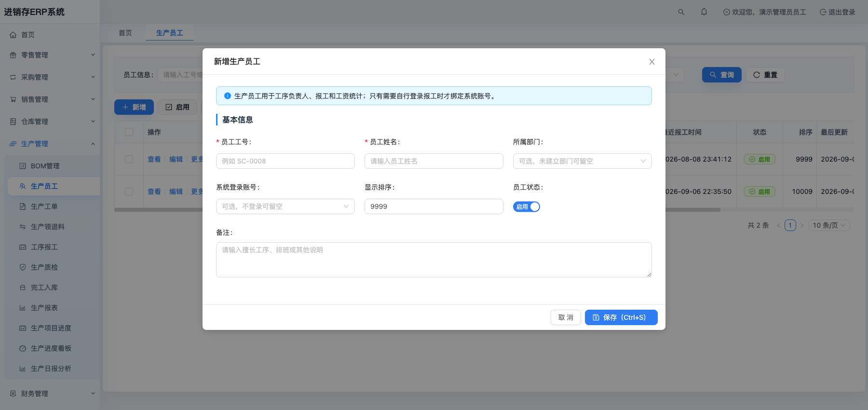The image size is (868, 410).
Task: Open the 系统登录账号 dropdown
Action: (285, 206)
